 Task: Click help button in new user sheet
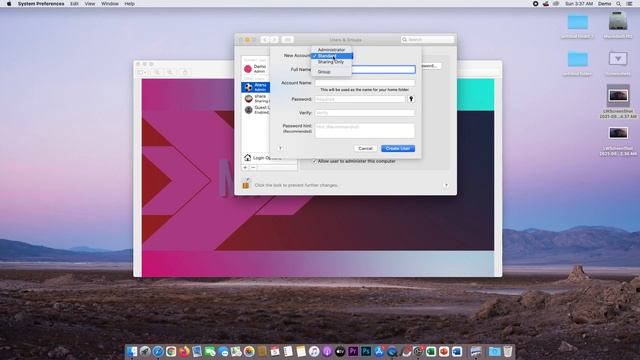pyautogui.click(x=280, y=148)
